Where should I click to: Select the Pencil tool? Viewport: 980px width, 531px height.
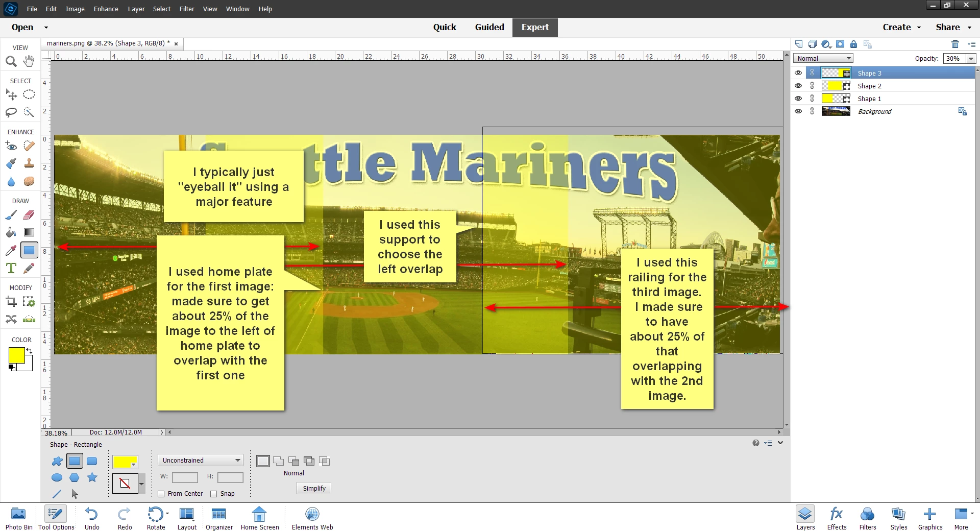point(29,268)
